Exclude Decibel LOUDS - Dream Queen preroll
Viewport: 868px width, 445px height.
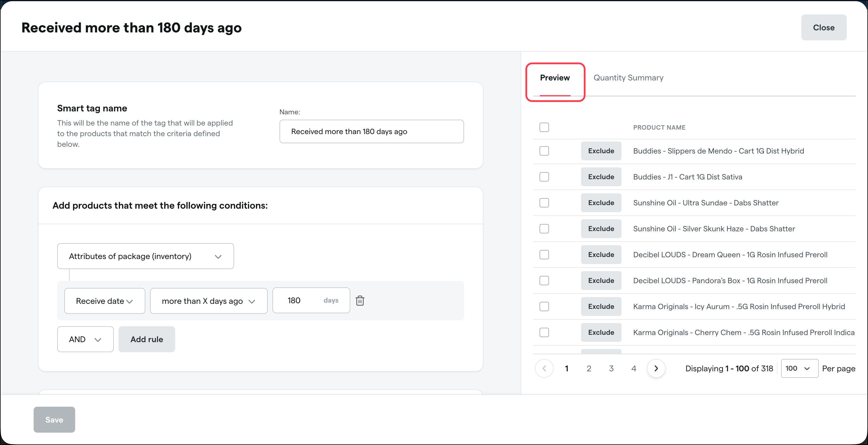tap(601, 255)
